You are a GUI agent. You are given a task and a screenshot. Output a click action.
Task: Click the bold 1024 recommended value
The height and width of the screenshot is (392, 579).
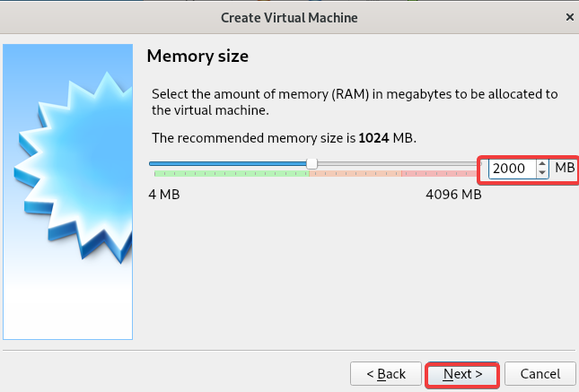pyautogui.click(x=373, y=138)
